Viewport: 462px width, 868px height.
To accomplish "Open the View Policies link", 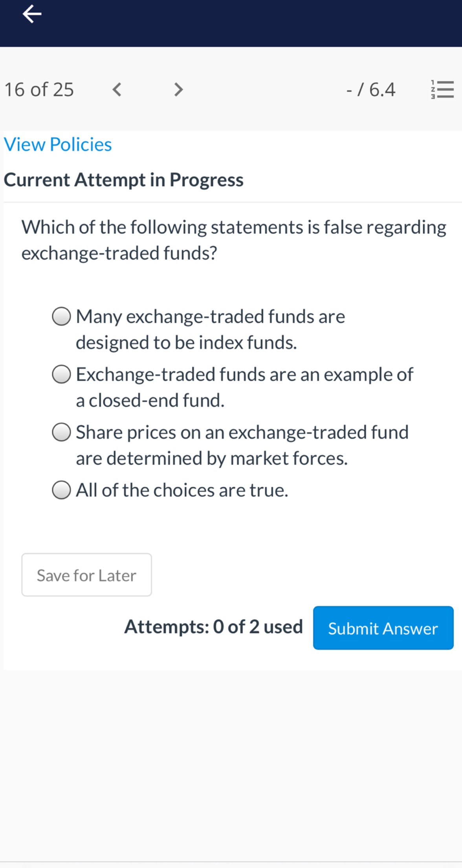I will coord(58,144).
